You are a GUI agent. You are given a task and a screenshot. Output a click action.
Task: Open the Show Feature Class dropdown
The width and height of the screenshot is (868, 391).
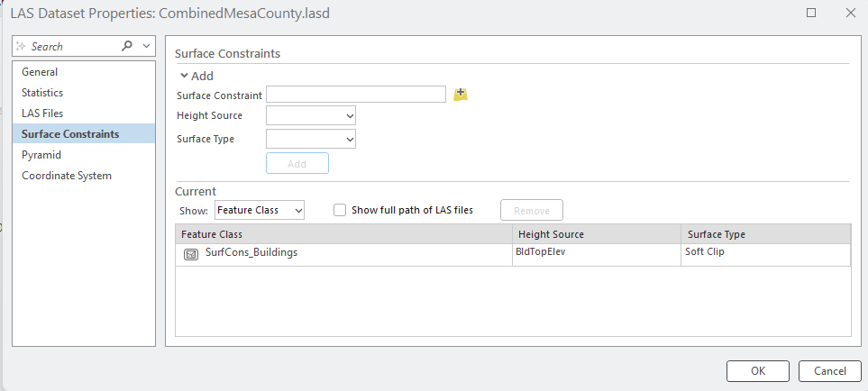(x=260, y=210)
